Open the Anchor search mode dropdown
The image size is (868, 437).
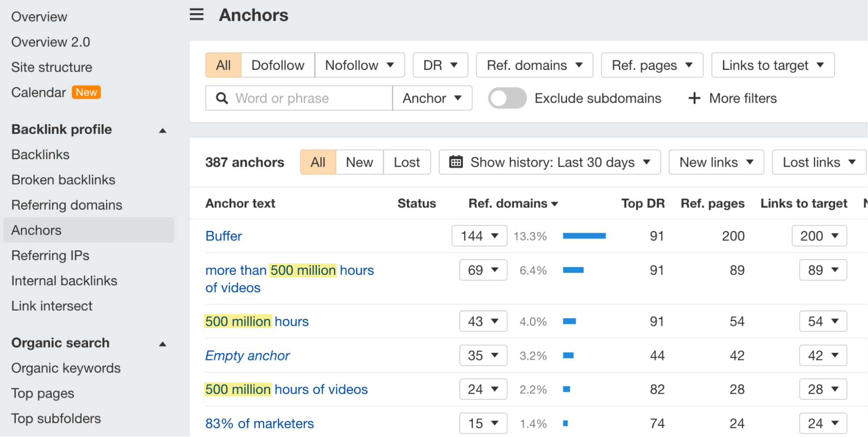432,98
